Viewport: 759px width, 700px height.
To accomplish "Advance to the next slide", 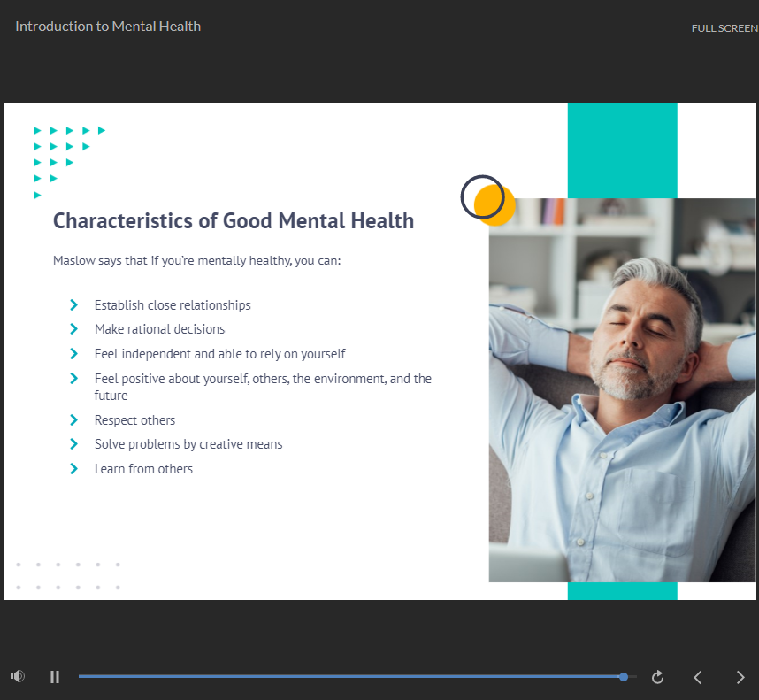I will (x=740, y=677).
